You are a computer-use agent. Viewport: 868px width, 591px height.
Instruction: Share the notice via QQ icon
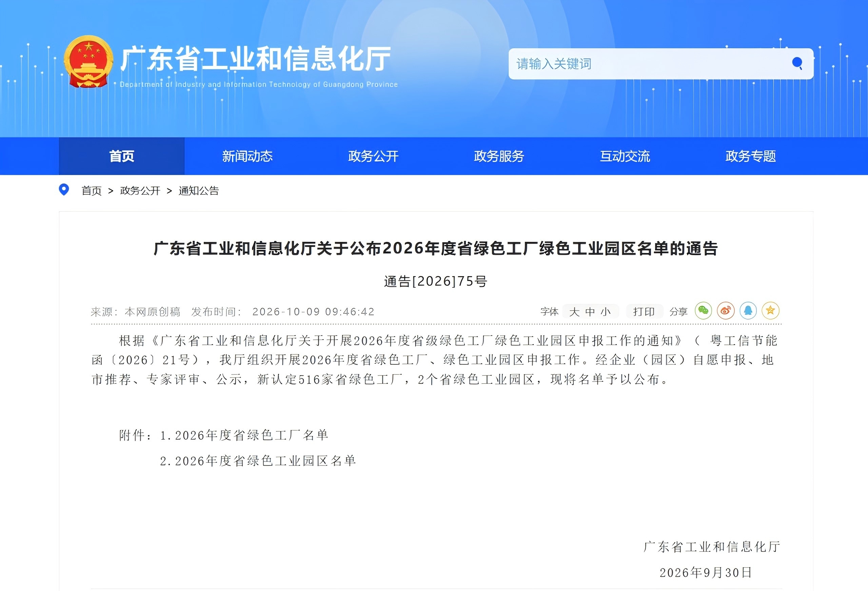tap(748, 311)
